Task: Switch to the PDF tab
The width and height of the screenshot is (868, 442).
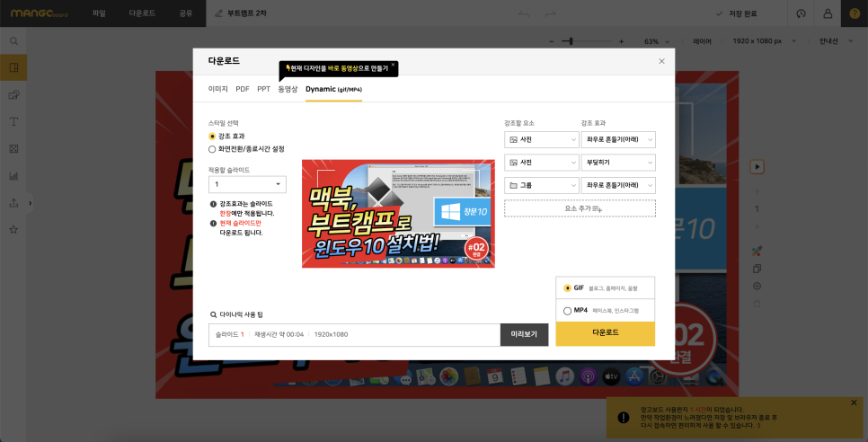Action: [x=243, y=89]
